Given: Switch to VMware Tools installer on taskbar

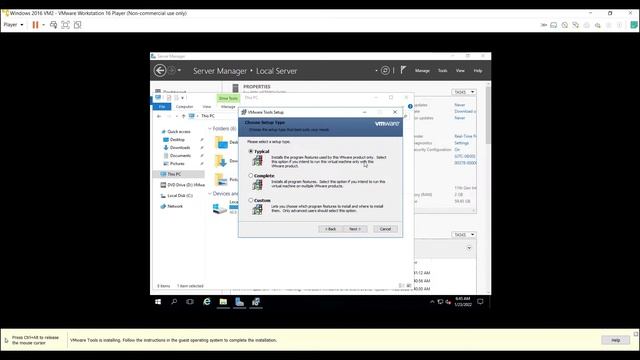Looking at the screenshot, I should [x=256, y=302].
